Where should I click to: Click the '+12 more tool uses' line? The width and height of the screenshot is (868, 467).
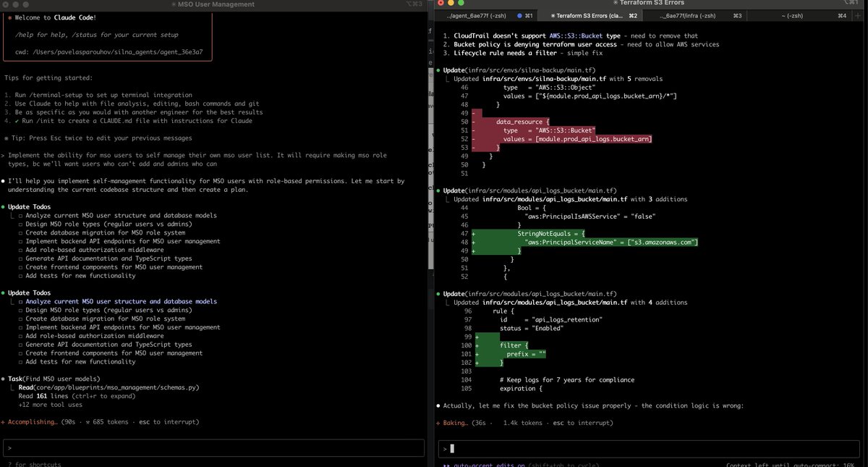(x=49, y=405)
